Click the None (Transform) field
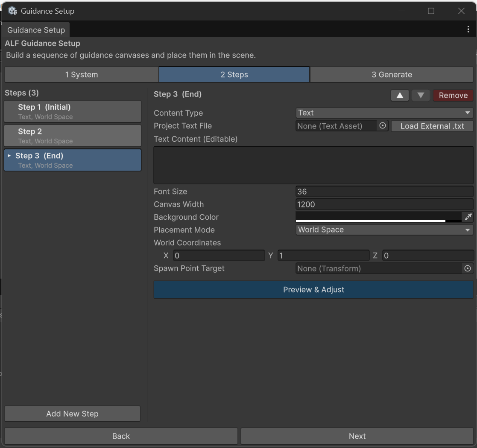 379,268
